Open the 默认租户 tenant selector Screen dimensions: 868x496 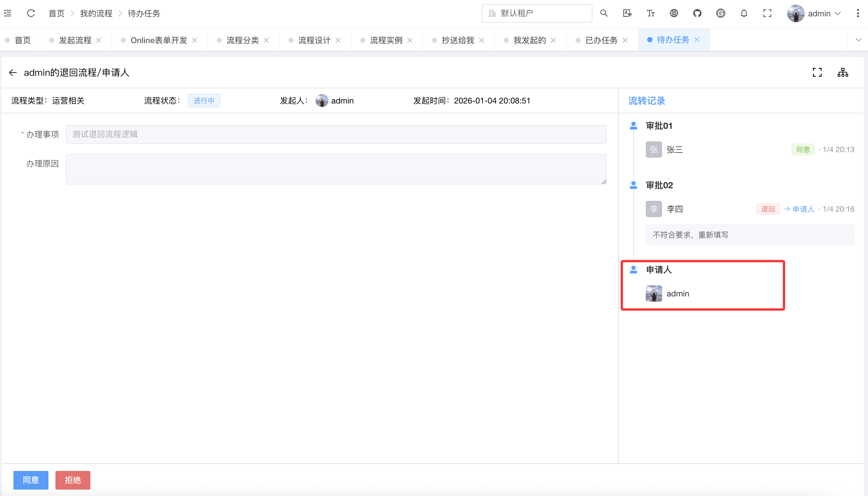(x=537, y=13)
